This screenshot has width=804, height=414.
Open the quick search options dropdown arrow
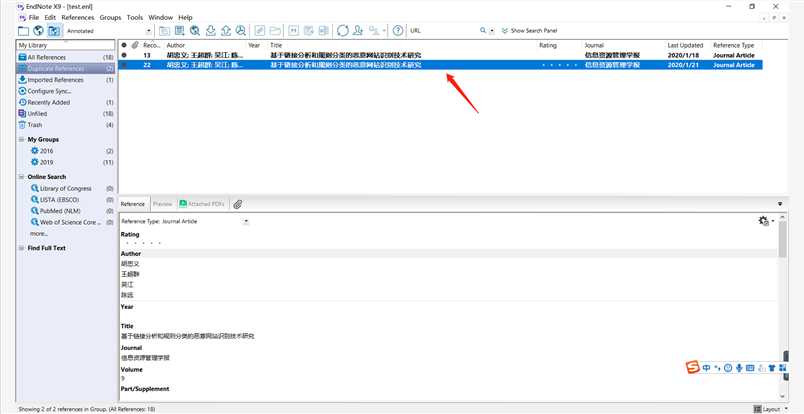492,31
